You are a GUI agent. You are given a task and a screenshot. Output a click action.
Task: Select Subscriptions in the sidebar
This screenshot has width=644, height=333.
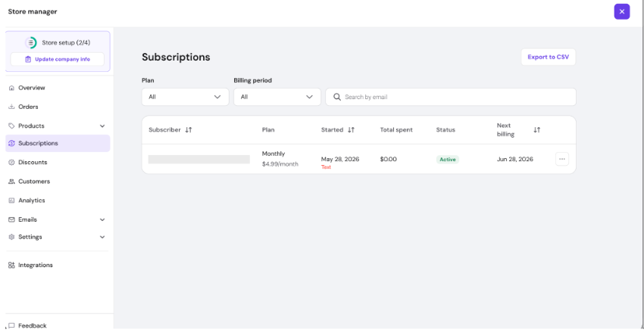[58, 143]
